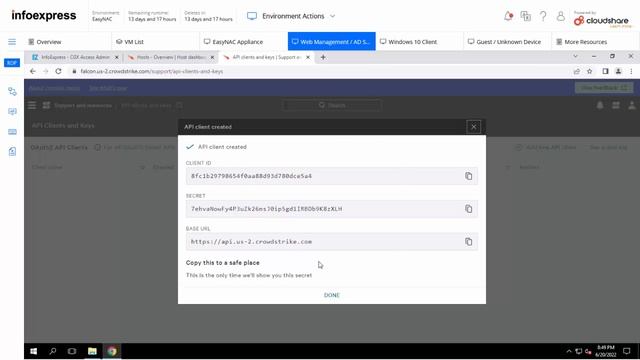This screenshot has height=360, width=640.
Task: Click the See what's new link
Action: click(108, 88)
